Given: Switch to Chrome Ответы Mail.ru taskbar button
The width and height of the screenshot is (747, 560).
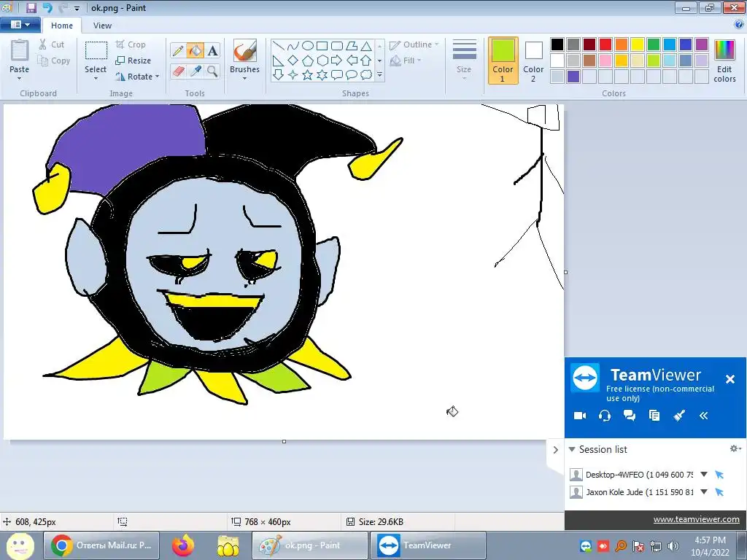Looking at the screenshot, I should (x=101, y=545).
